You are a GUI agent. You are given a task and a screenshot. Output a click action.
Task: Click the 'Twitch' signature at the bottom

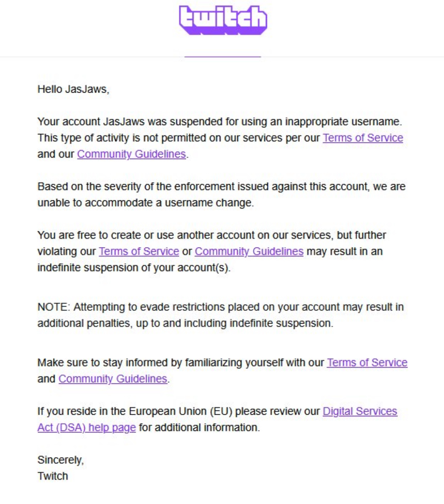pyautogui.click(x=53, y=476)
